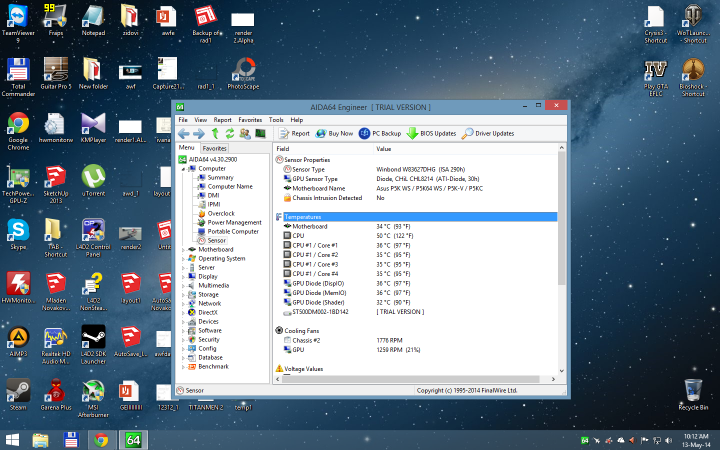Select the GPU Diode (Shader) row

point(416,303)
